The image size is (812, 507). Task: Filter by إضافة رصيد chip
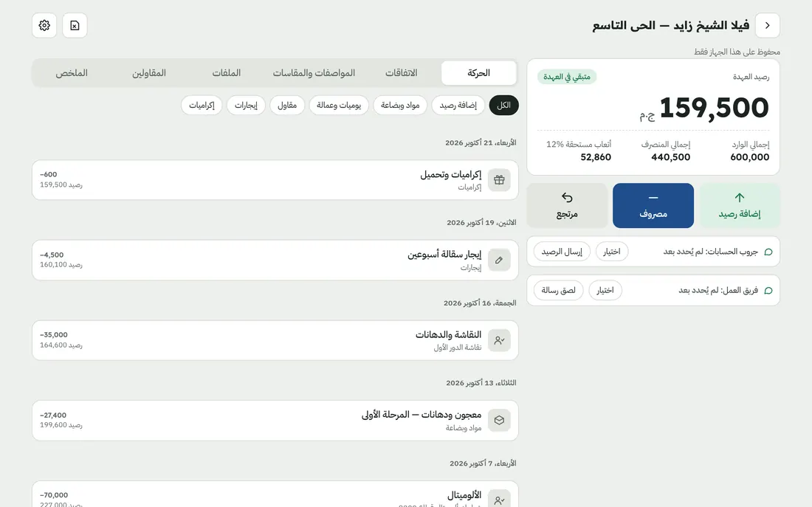point(458,105)
